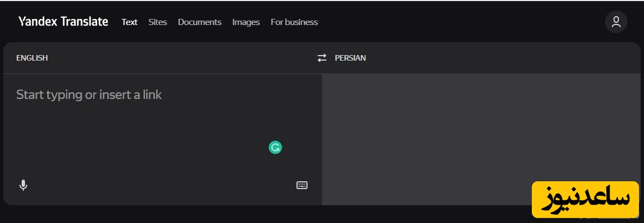The image size is (644, 223).
Task: Click blank space between microphone and keyboard icons
Action: click(161, 185)
